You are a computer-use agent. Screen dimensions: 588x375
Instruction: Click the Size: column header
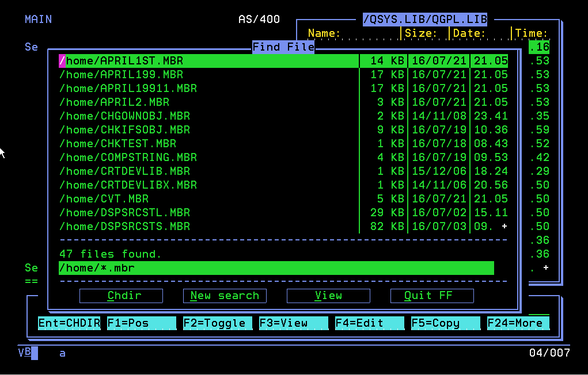[x=421, y=33]
